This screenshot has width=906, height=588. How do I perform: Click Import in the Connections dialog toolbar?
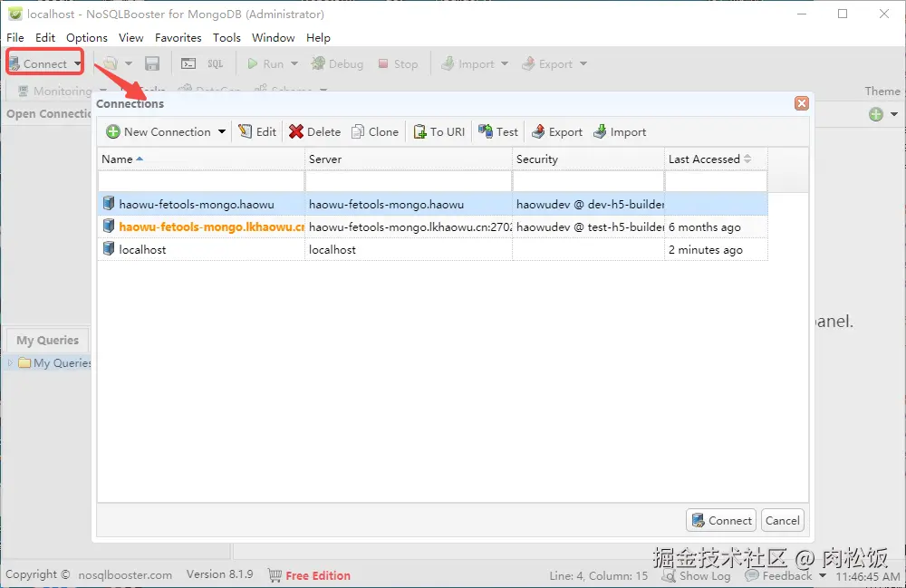(x=620, y=131)
